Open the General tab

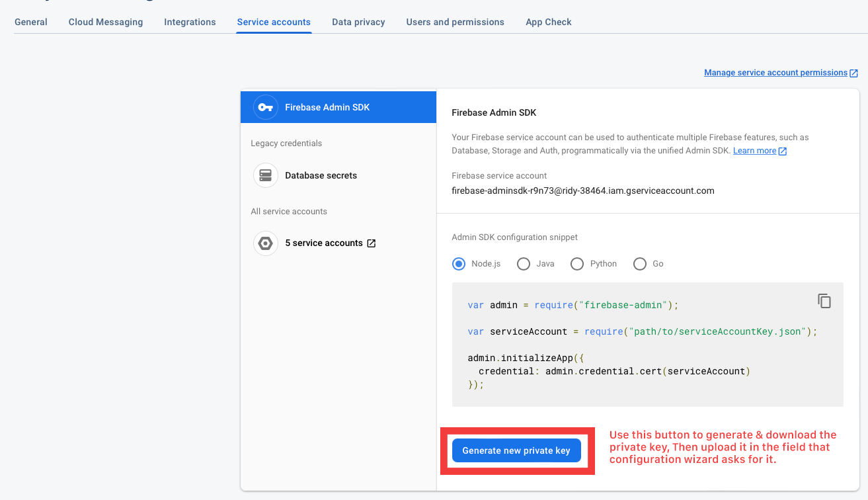[31, 22]
